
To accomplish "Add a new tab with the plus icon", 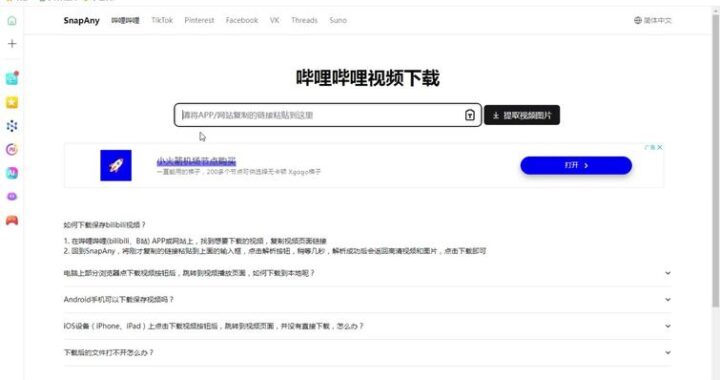I will (12, 44).
